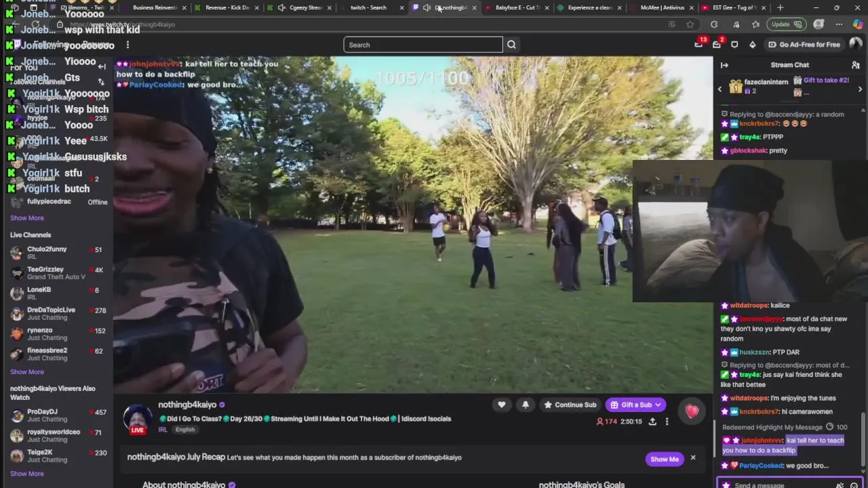Dismiss the July Recap banner

click(x=693, y=458)
